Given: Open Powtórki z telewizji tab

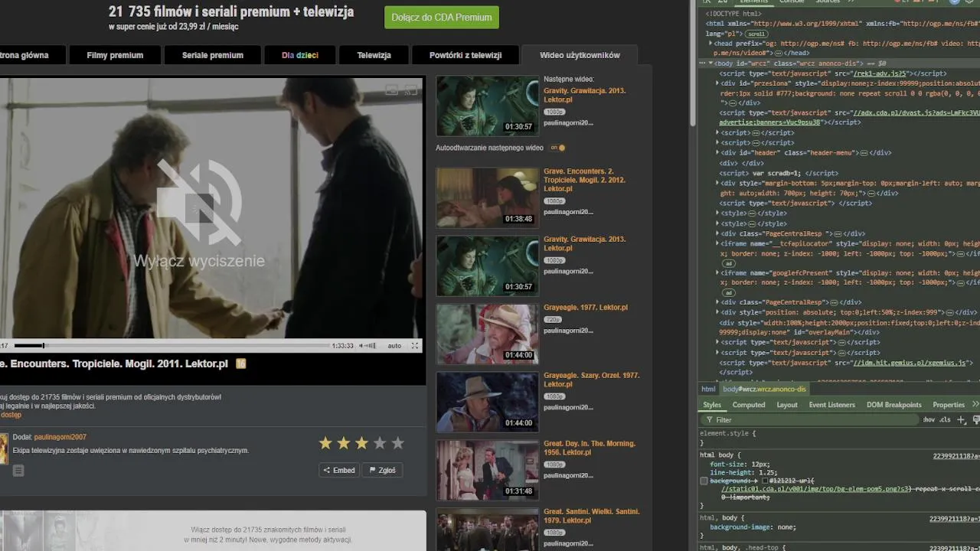Looking at the screenshot, I should pyautogui.click(x=465, y=55).
